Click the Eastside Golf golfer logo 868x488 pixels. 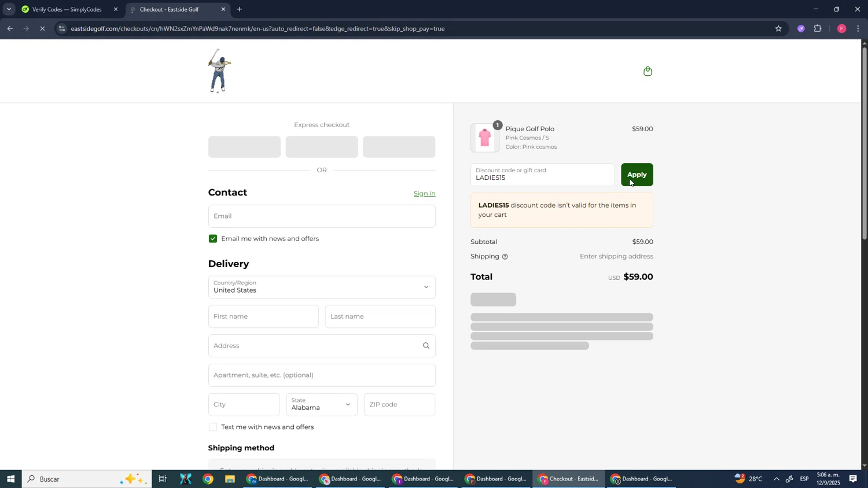[219, 71]
